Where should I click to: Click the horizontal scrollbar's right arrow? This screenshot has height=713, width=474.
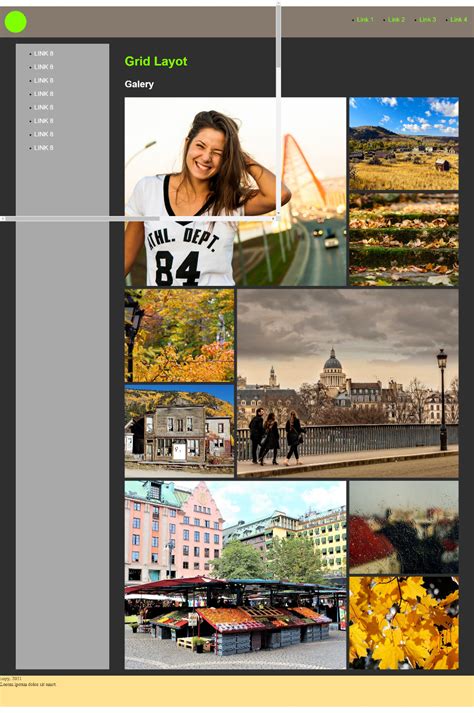[273, 219]
